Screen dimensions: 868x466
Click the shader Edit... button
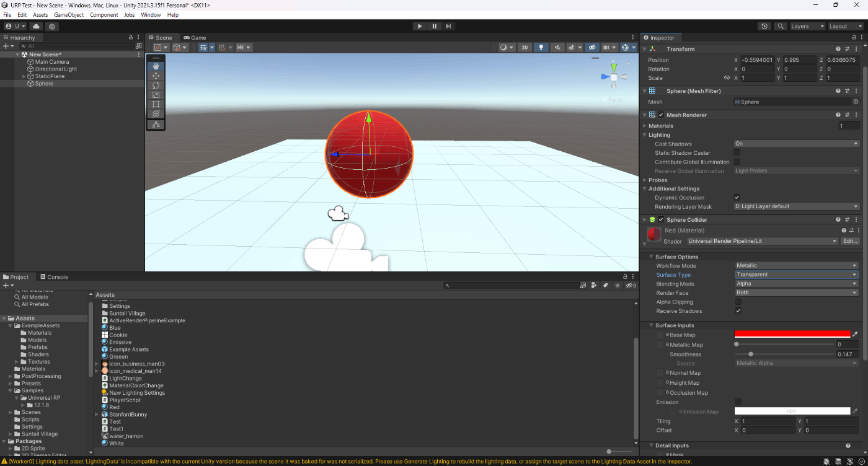(x=850, y=241)
